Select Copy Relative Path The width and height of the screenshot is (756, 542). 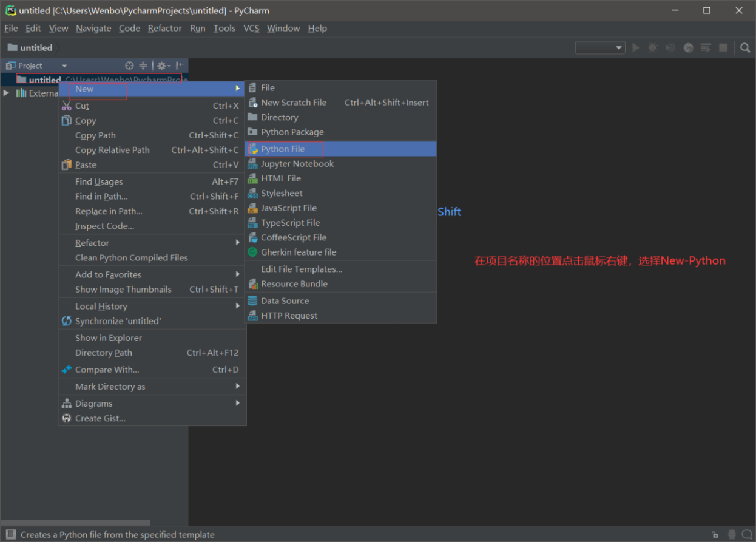coord(152,150)
